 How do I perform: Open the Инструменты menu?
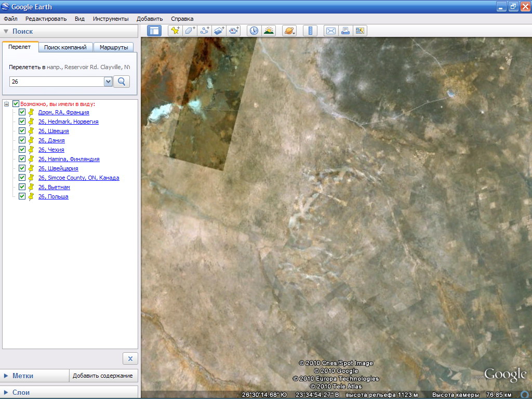coord(111,19)
